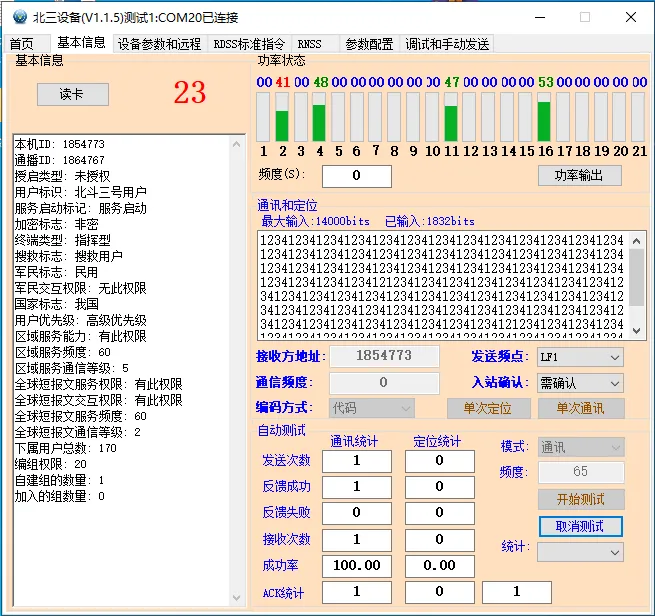This screenshot has height=616, width=655.
Task: Click the 读卡 button
Action: click(72, 94)
